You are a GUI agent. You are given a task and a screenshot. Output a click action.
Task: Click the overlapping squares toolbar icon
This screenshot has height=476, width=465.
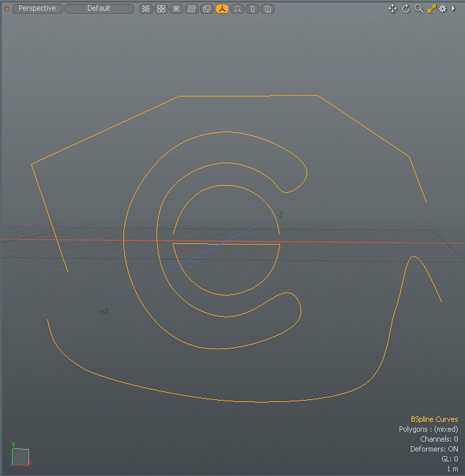tap(207, 9)
